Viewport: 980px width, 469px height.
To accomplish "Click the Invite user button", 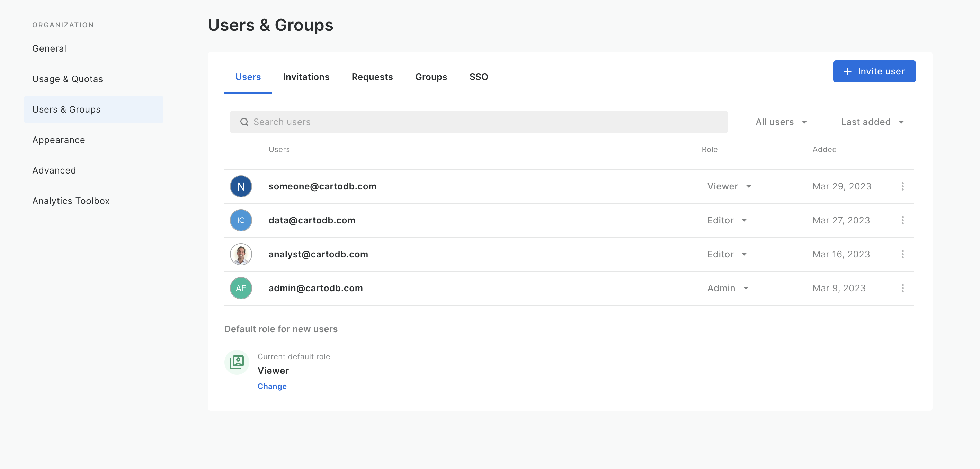I will click(874, 71).
